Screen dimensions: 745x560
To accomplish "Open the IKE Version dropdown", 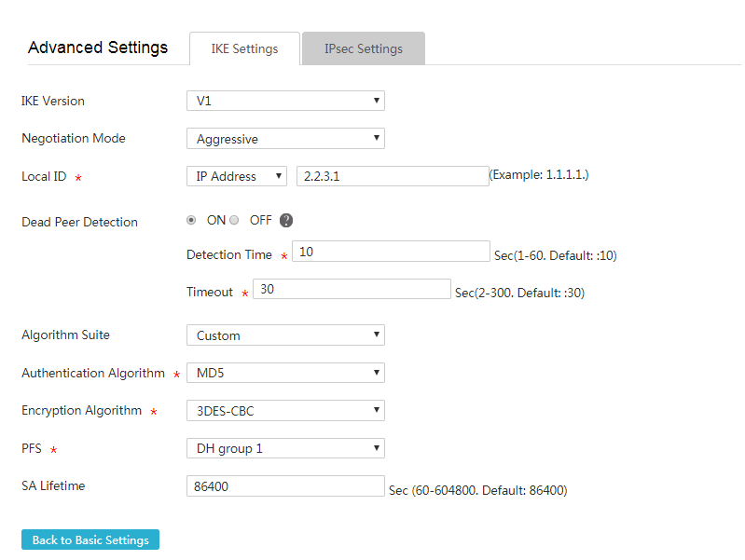I will 285,101.
